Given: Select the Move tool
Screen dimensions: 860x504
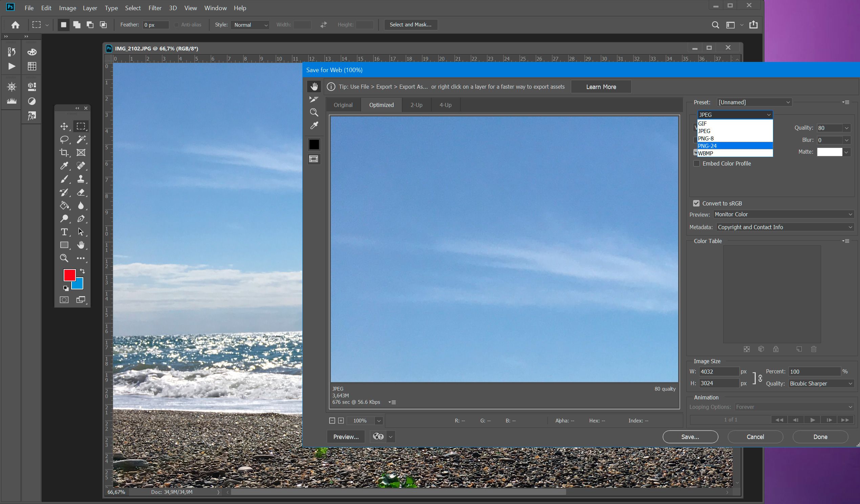Looking at the screenshot, I should tap(64, 126).
